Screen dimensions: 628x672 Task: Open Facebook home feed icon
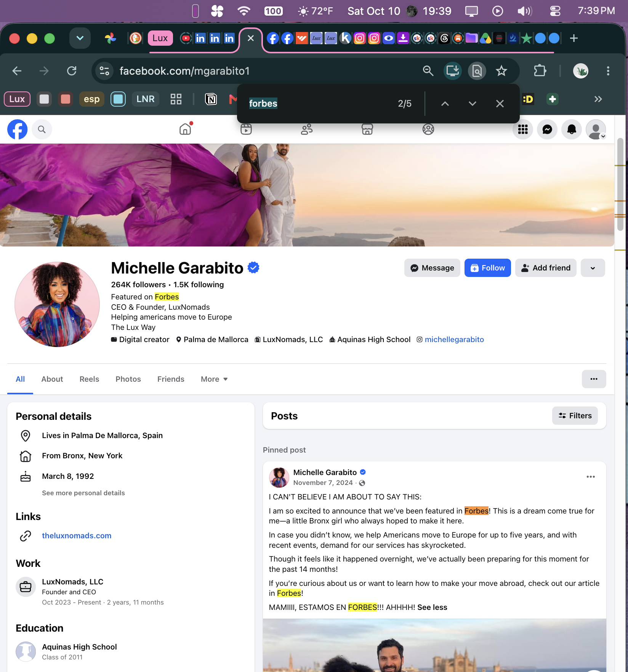[x=185, y=129]
